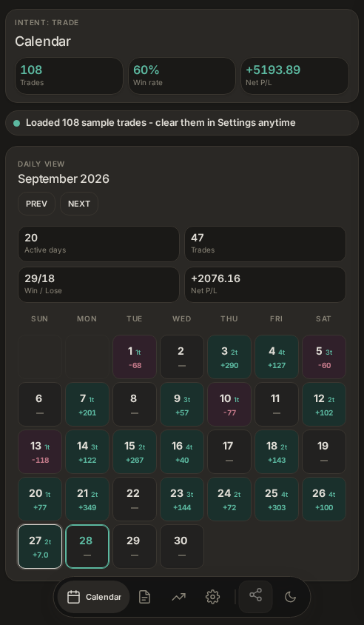364x625 pixels.
Task: Select September 19 day cell
Action: pos(324,452)
